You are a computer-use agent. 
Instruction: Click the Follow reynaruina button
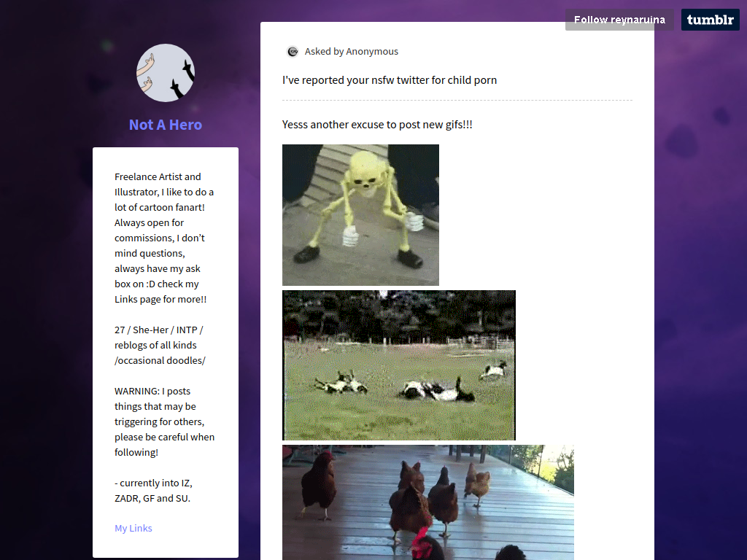point(619,20)
